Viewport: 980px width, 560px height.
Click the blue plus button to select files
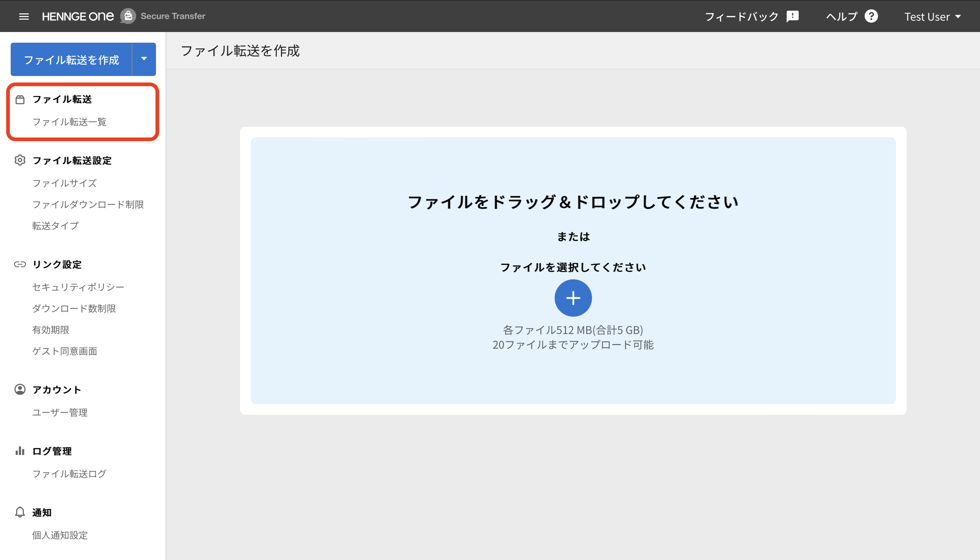click(573, 298)
